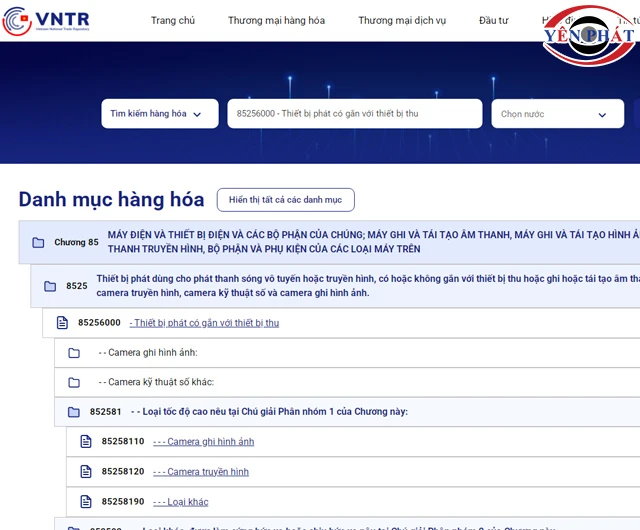Click the VNTR logo icon
This screenshot has height=530, width=640.
tap(17, 21)
